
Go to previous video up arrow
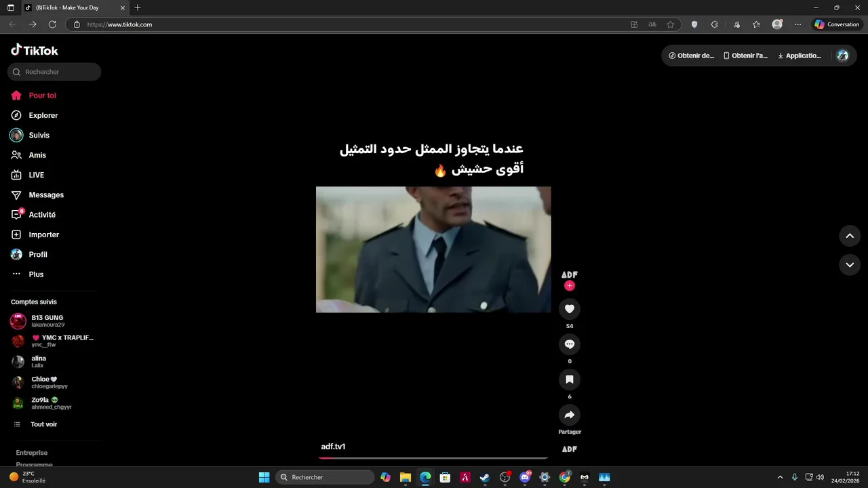coord(850,236)
